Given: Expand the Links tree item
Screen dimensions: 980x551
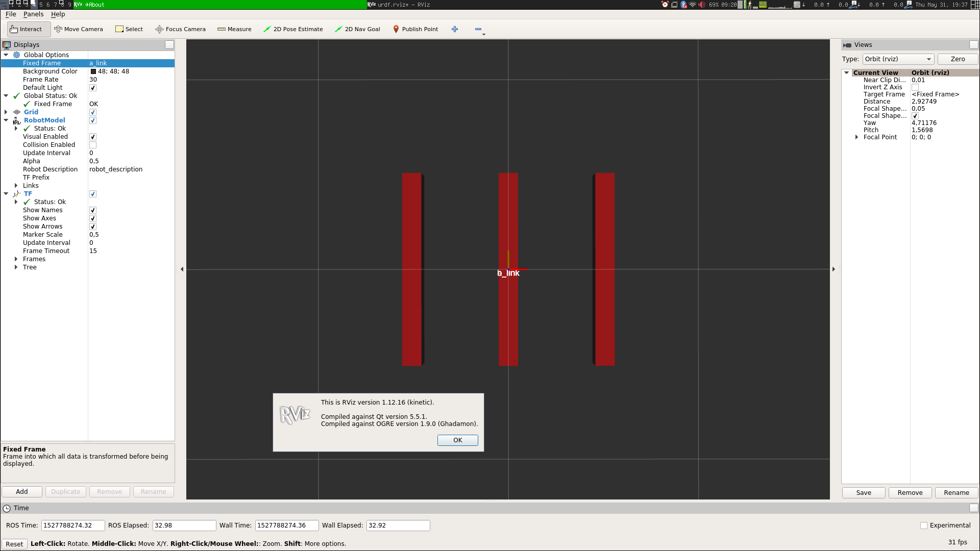Looking at the screenshot, I should click(16, 186).
